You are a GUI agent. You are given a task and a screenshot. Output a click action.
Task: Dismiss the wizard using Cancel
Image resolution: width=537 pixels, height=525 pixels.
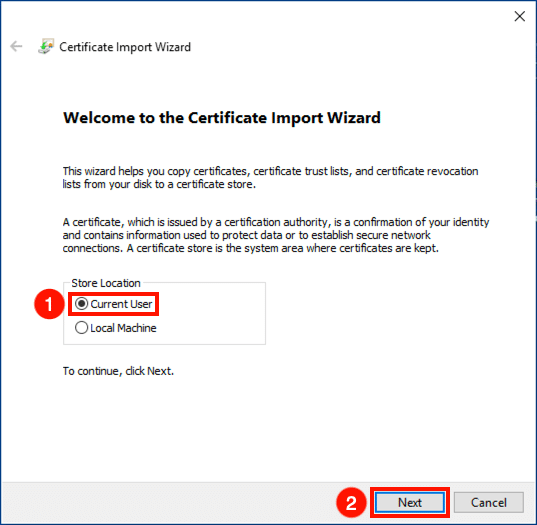point(489,503)
